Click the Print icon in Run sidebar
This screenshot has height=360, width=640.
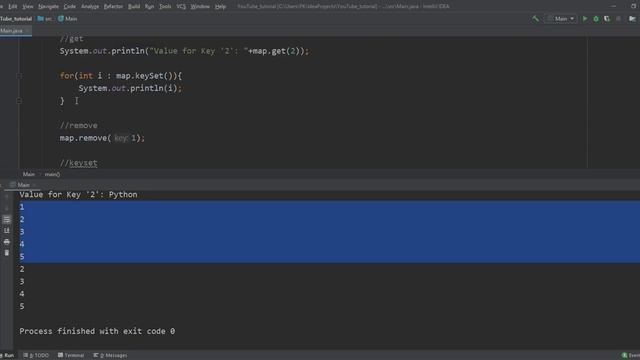coord(7,242)
